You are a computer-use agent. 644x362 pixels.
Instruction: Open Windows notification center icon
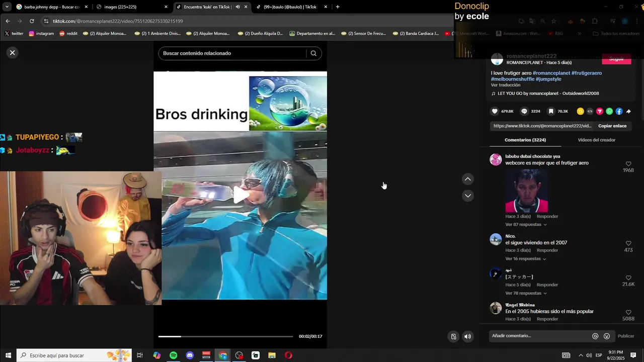633,355
